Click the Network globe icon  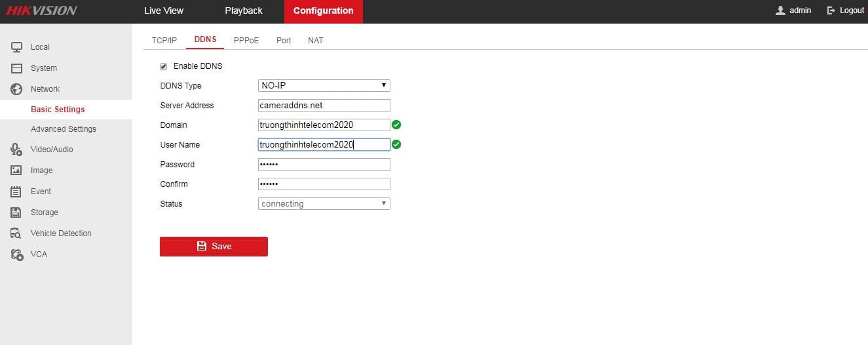(17, 89)
